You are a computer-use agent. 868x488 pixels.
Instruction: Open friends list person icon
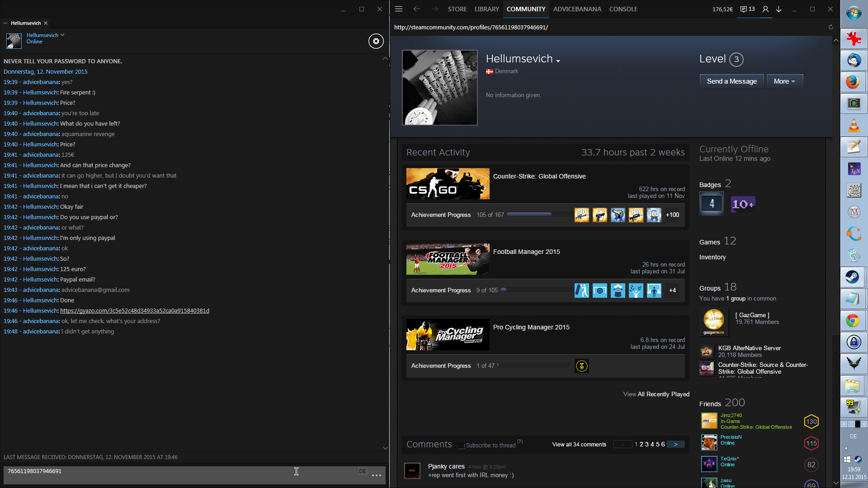[x=765, y=9]
